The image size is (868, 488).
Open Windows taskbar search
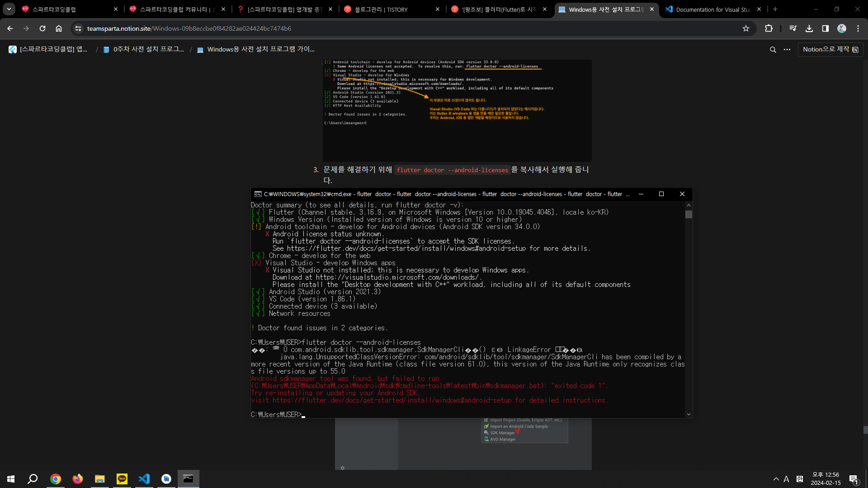33,479
